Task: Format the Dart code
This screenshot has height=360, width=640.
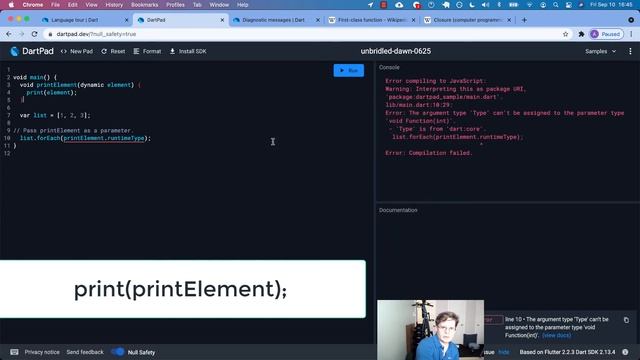Action: 147,51
